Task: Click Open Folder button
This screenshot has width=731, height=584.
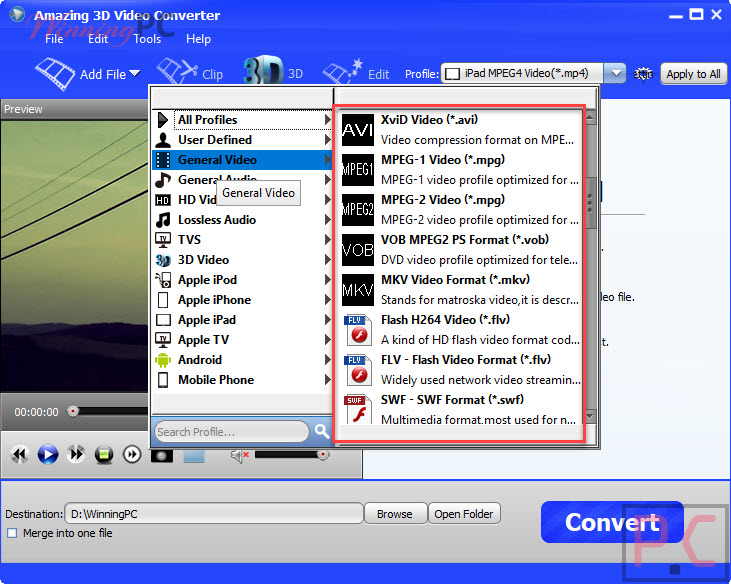Action: pos(463,514)
